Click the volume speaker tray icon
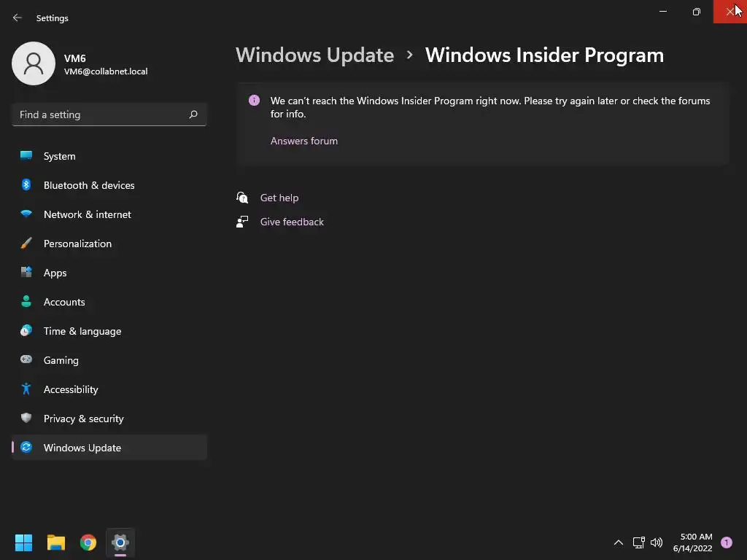Screen dimensions: 747x560 click(x=657, y=542)
